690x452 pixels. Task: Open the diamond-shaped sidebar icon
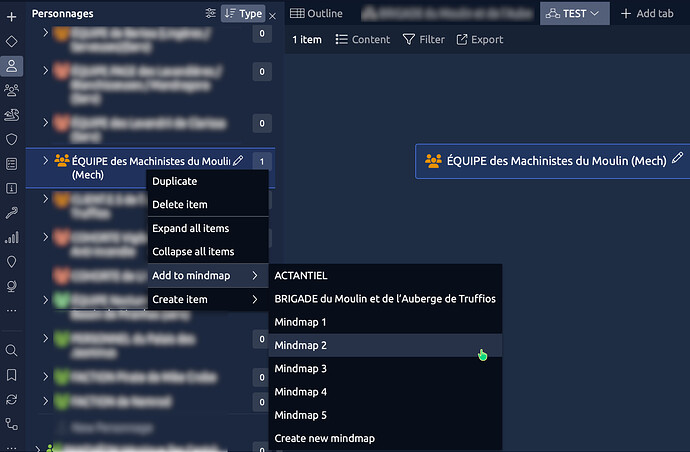point(11,41)
